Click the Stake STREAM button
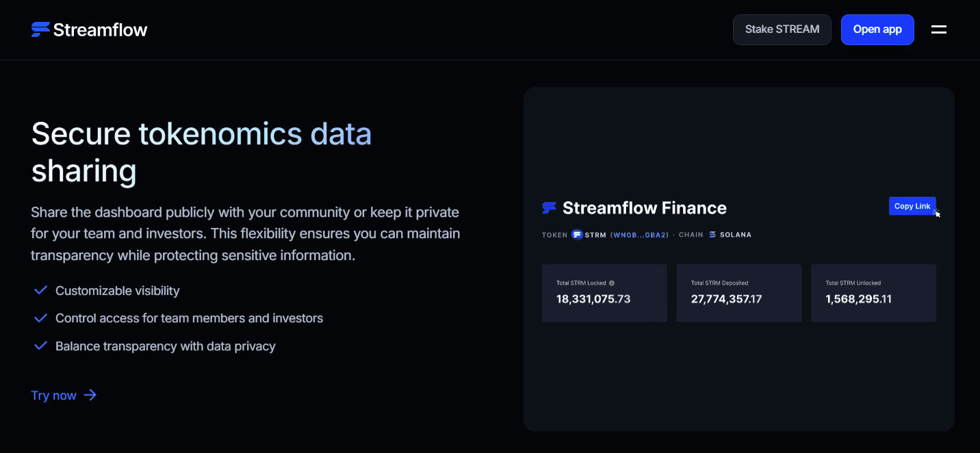The width and height of the screenshot is (980, 453). point(782,29)
